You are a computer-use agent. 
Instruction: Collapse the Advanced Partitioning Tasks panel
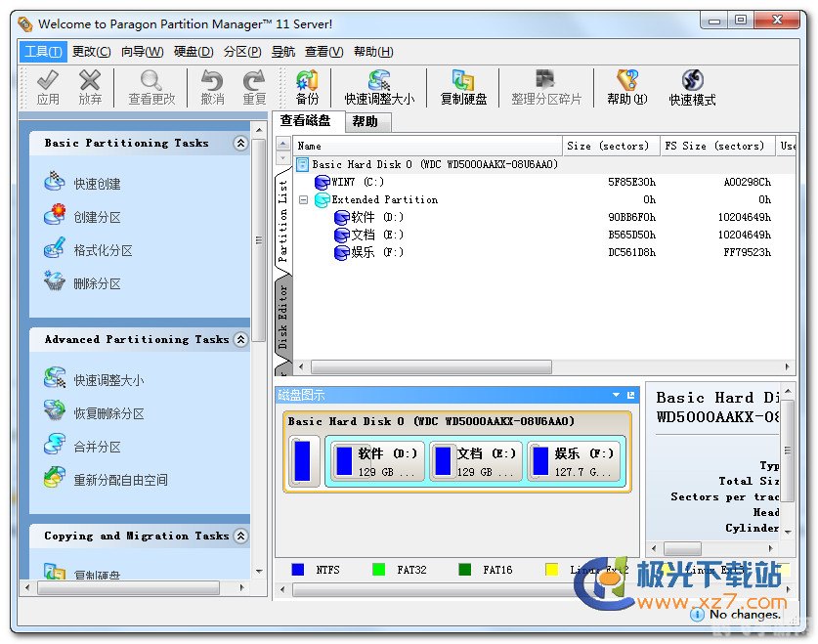coord(242,340)
